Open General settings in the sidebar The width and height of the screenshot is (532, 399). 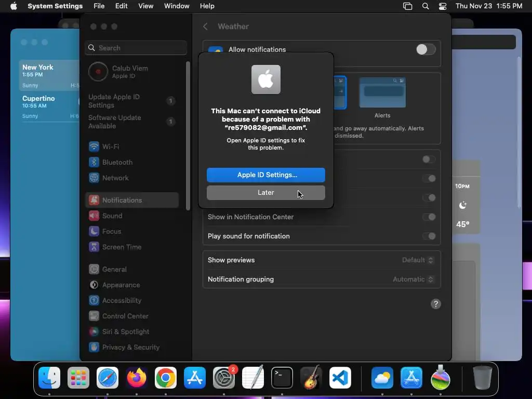pos(132,270)
